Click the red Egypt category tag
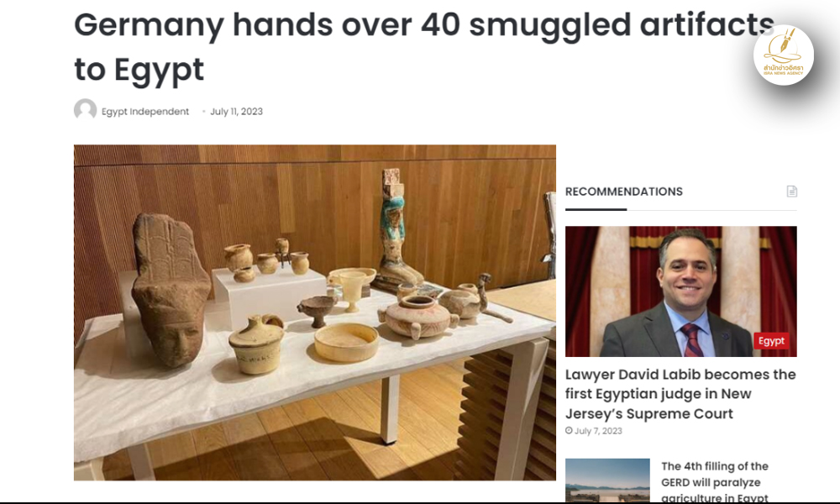The width and height of the screenshot is (840, 504). [x=771, y=341]
